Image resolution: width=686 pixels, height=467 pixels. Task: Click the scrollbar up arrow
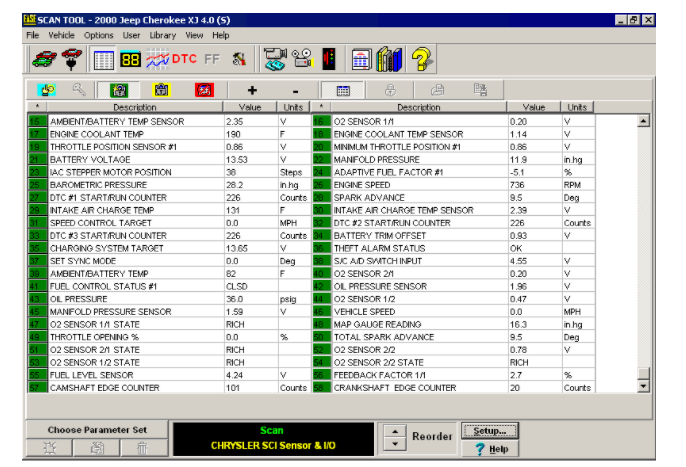click(x=643, y=121)
